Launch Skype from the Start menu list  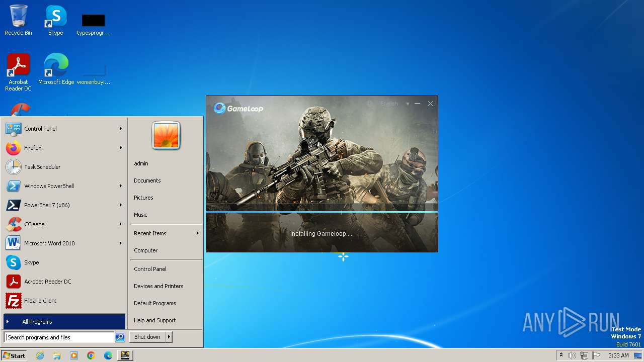point(64,262)
